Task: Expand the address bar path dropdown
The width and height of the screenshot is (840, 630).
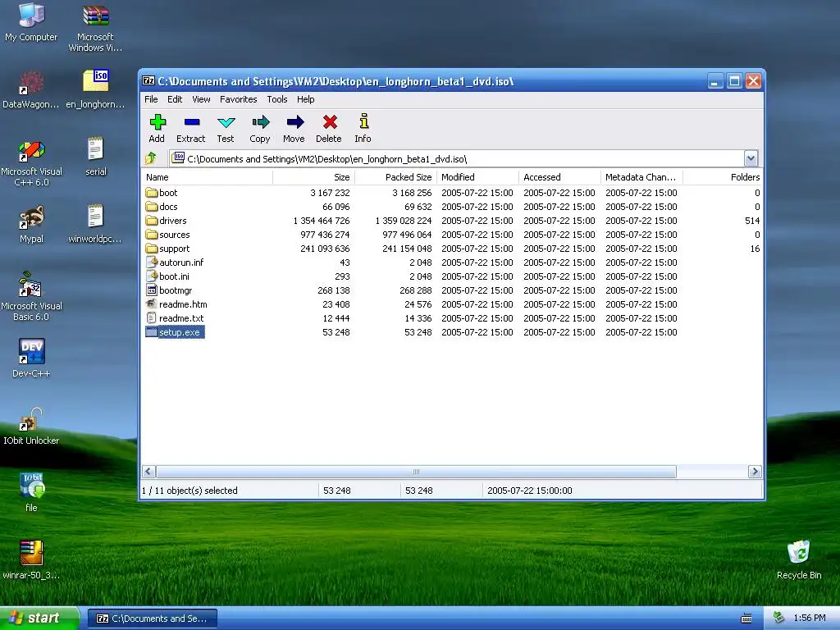Action: (x=751, y=158)
